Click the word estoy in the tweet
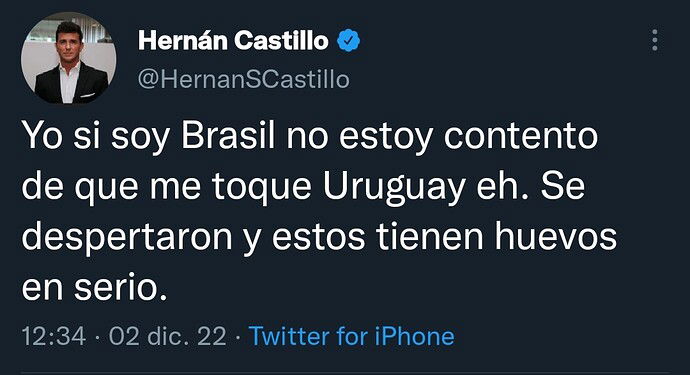Viewport: 690px width, 375px height. click(386, 137)
